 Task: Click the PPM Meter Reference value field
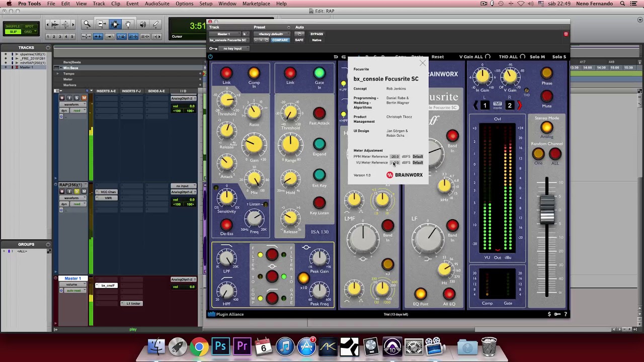pos(395,156)
